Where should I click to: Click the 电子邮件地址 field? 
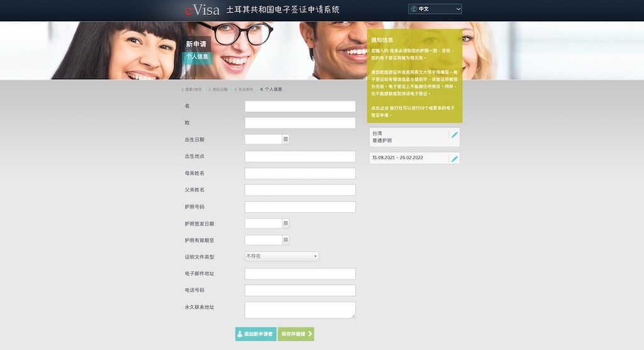tap(300, 274)
